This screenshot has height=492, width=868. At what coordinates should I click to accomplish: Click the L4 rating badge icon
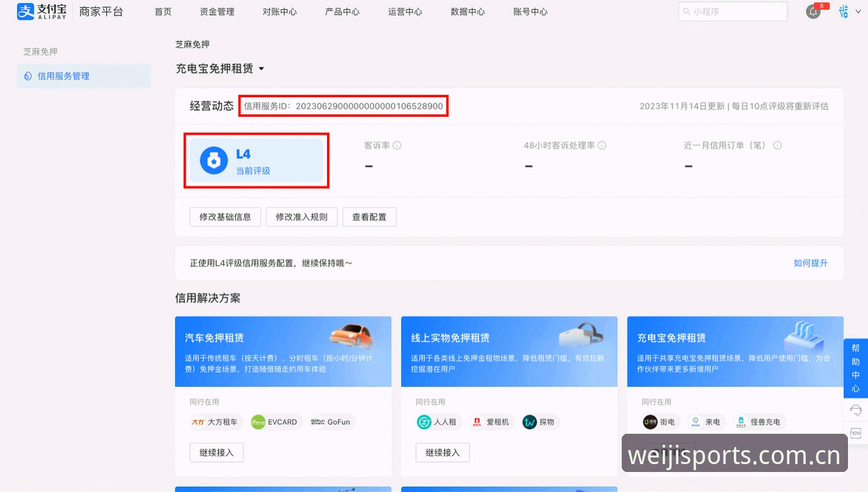pyautogui.click(x=214, y=161)
